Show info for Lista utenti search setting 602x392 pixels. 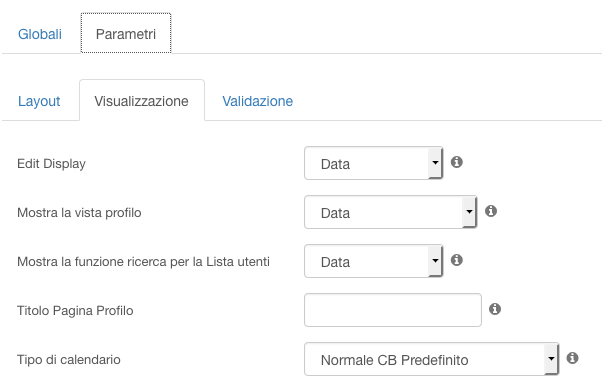click(456, 260)
